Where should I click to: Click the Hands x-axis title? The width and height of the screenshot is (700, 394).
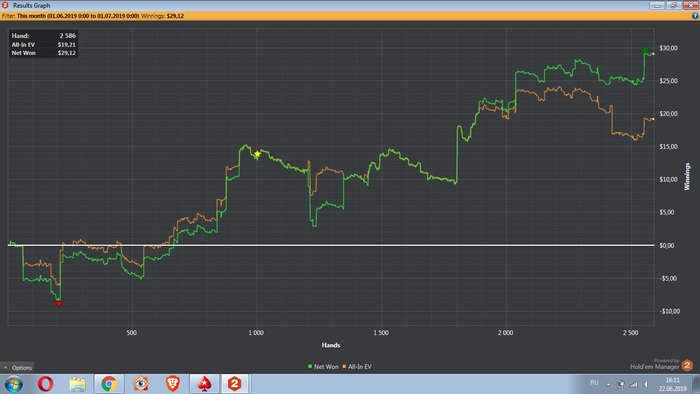[331, 345]
